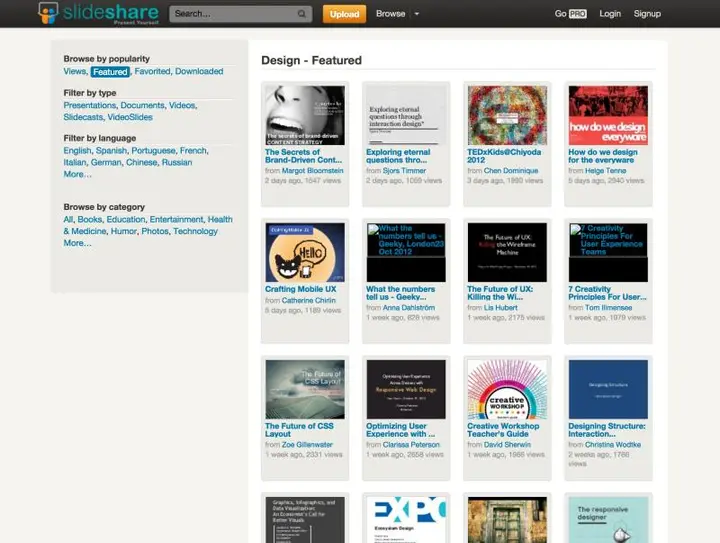View author Zoe Gillenwater's profile
This screenshot has height=543, width=720.
tap(307, 445)
